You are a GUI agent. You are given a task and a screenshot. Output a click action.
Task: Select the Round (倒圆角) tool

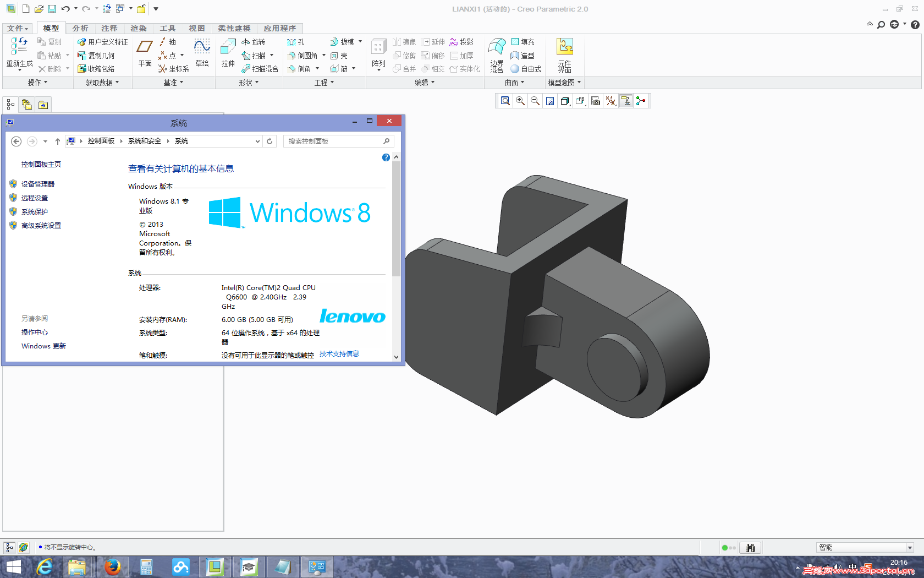click(x=302, y=56)
